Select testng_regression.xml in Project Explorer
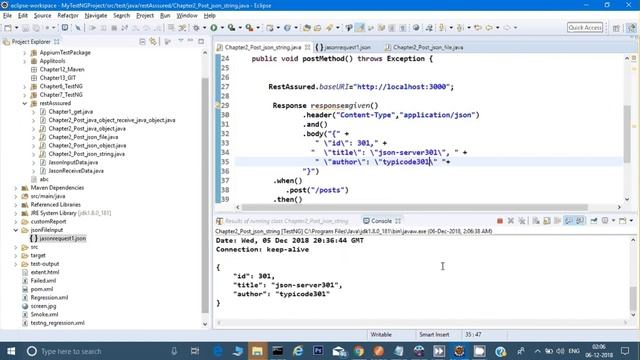The image size is (640, 360). (58, 323)
